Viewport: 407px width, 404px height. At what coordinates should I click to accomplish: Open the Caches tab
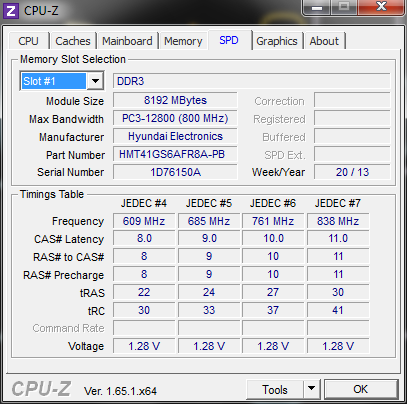point(73,41)
